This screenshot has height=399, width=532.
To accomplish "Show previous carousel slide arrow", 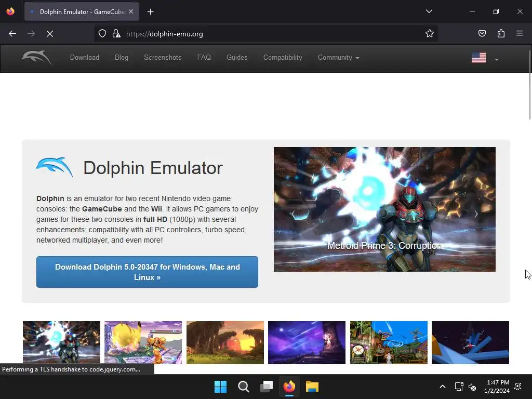I will [293, 214].
